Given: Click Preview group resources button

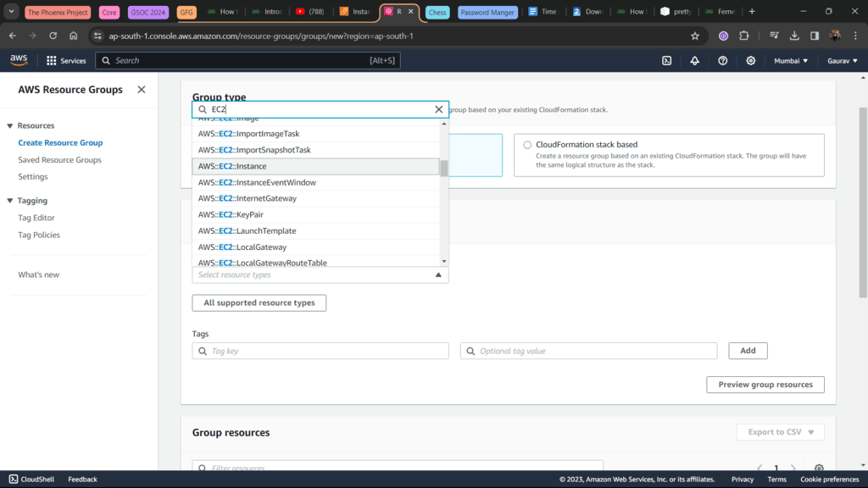Looking at the screenshot, I should click(x=765, y=385).
